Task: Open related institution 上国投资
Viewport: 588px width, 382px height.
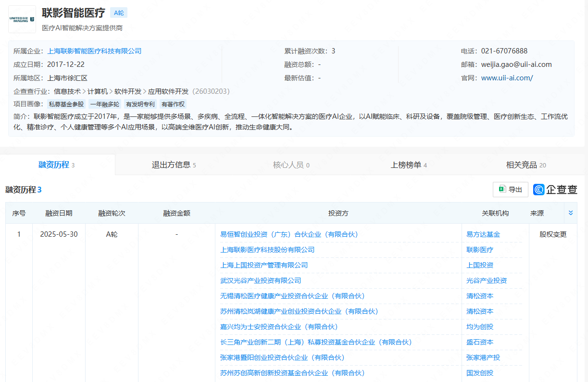Action: pyautogui.click(x=480, y=265)
